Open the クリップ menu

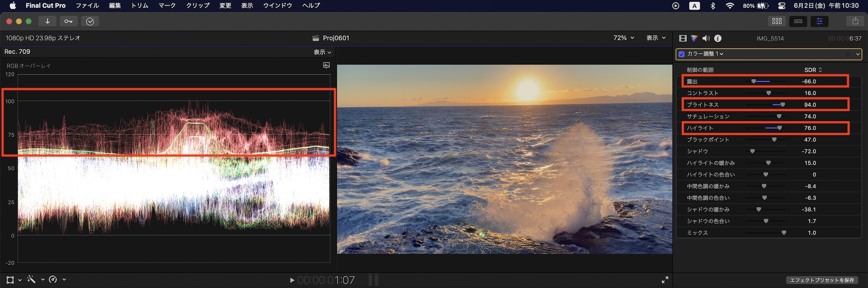point(197,6)
